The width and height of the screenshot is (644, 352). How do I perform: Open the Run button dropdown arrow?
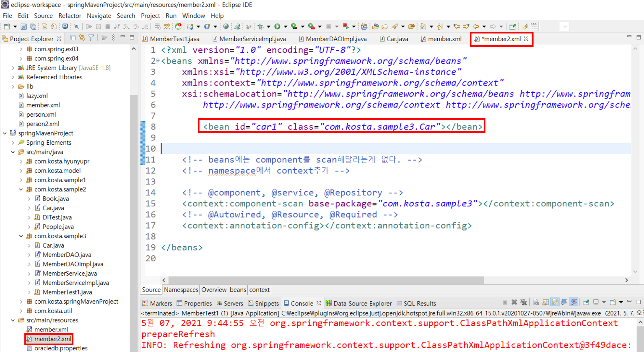point(285,27)
